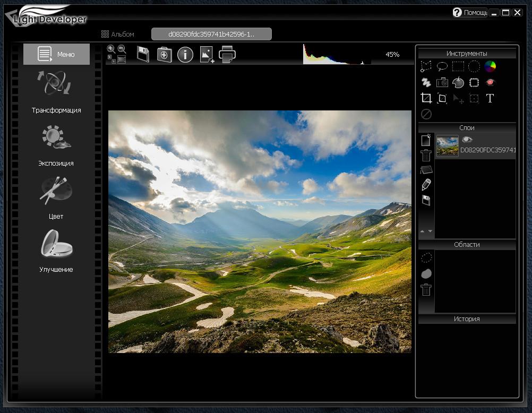Choose the lasso selection tool
This screenshot has width=532, height=413.
(442, 66)
